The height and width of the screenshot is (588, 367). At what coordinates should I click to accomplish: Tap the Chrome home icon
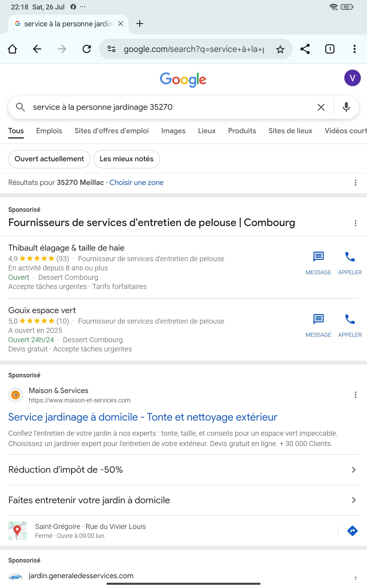12,49
